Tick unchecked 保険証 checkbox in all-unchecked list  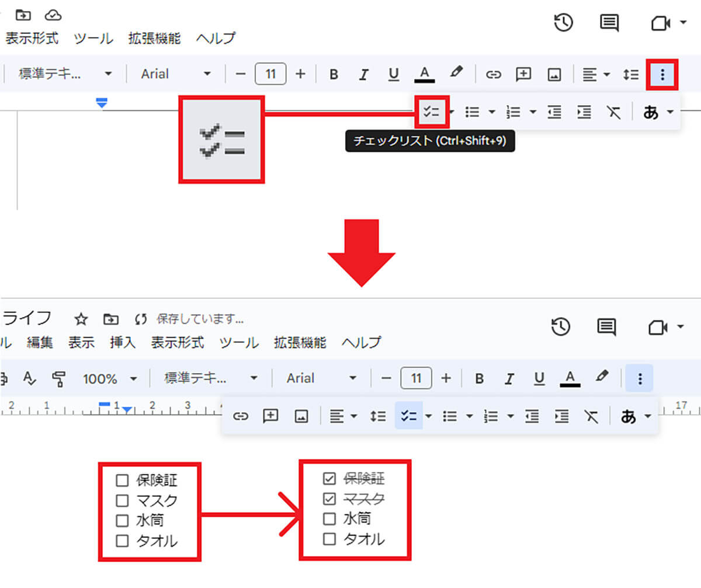(x=122, y=481)
